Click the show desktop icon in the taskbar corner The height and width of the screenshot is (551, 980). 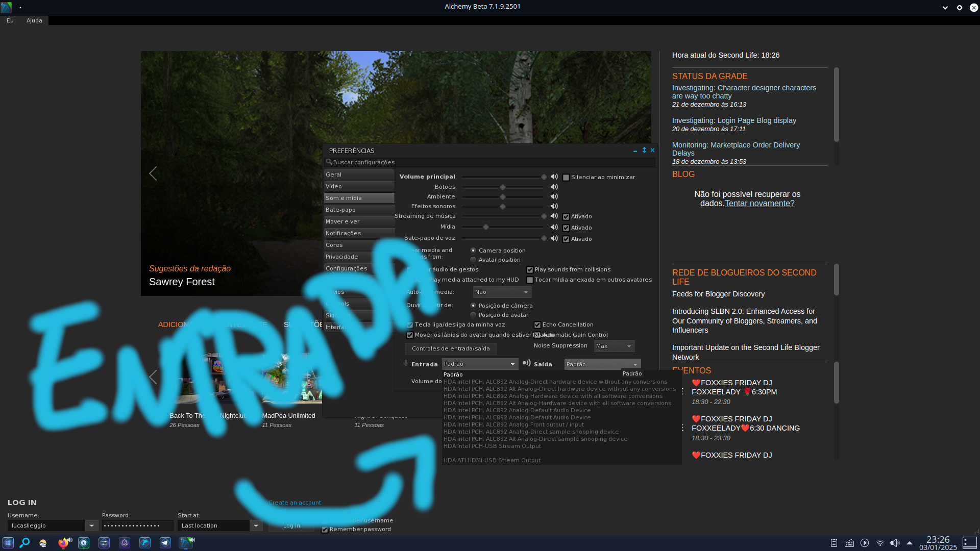pos(969,543)
